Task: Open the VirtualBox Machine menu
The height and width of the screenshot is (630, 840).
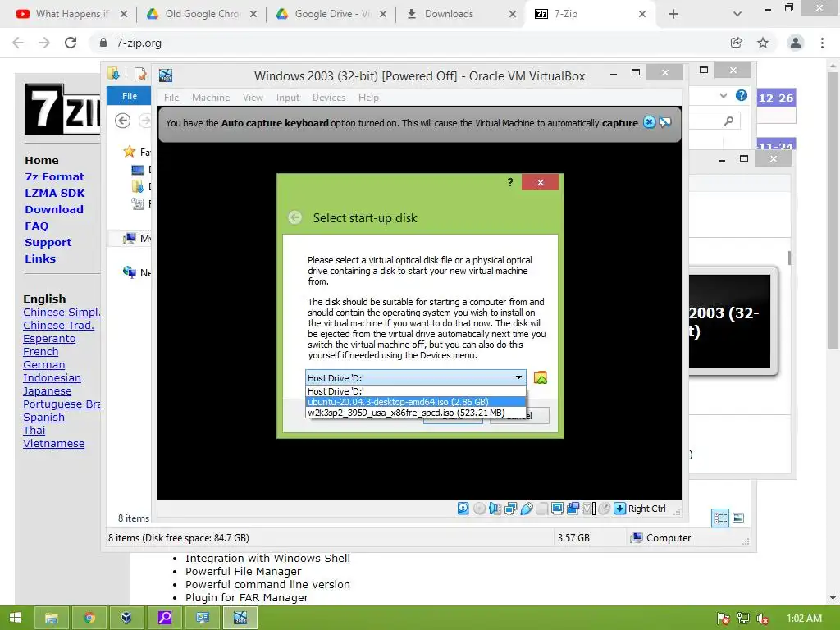Action: pos(211,97)
